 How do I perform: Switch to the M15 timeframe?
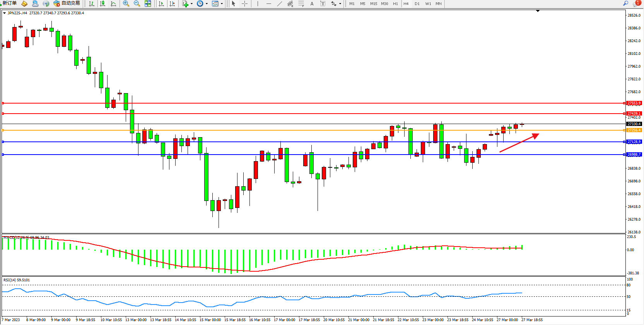click(373, 3)
